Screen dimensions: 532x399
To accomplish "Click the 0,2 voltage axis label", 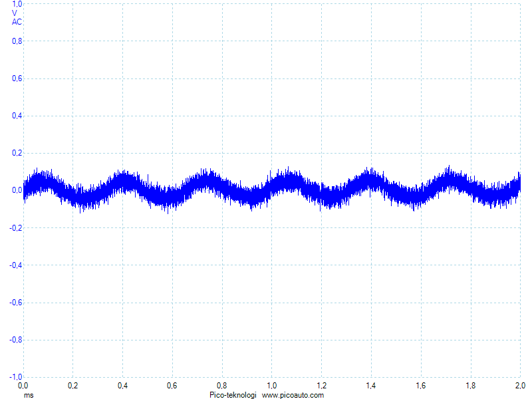I will pos(17,153).
